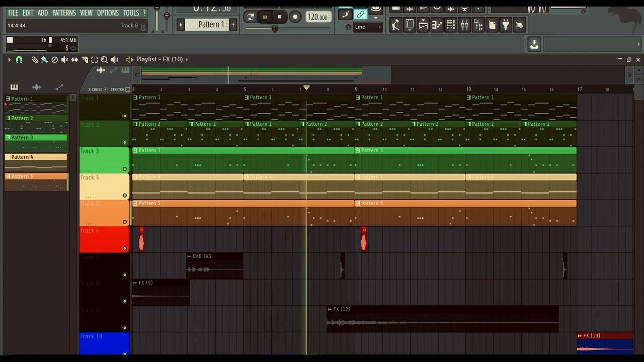Screen dimensions: 644x362
Task: Show pattern clips with piano picker icon
Action: [x=14, y=87]
